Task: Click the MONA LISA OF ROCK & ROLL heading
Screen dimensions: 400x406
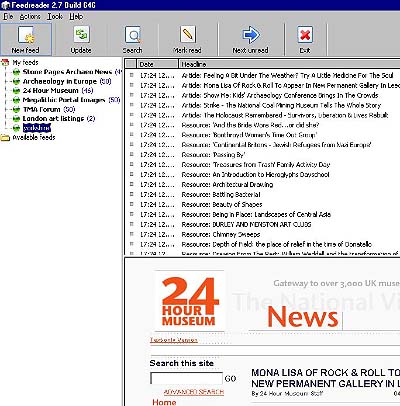Action: [326, 378]
